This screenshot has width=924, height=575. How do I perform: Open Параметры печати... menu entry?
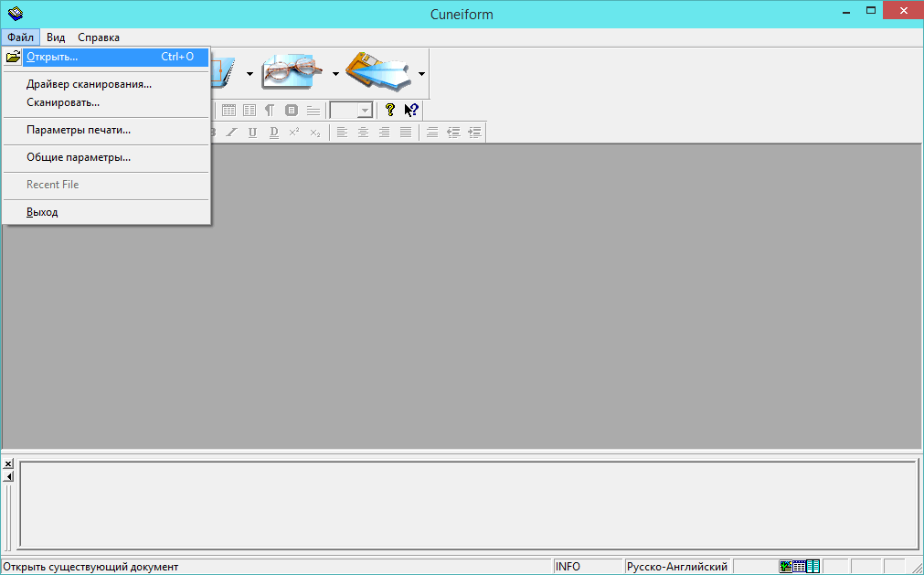(x=107, y=130)
